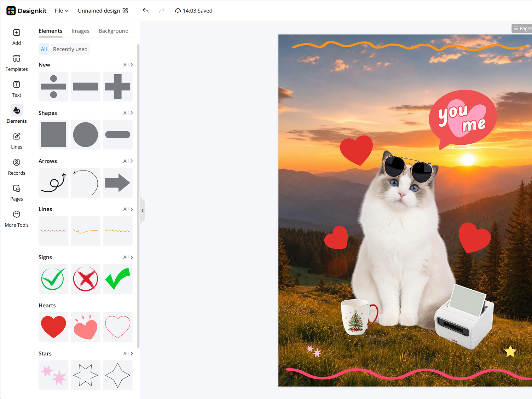The height and width of the screenshot is (399, 532).
Task: Insert the curved arc arrow
Action: pos(86,183)
